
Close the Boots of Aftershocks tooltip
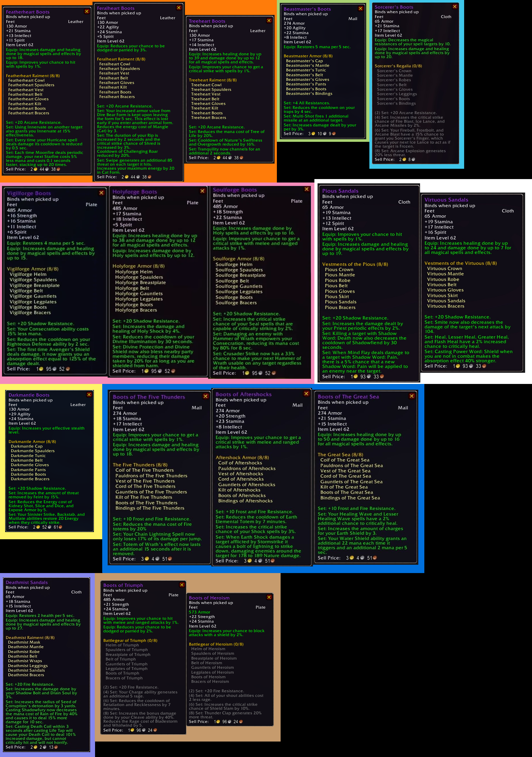[x=306, y=394]
